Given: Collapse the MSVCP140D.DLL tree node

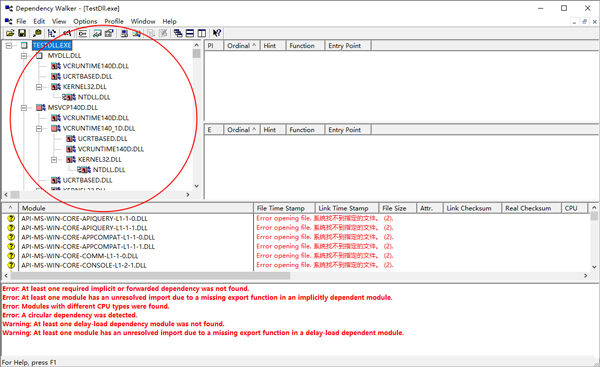Looking at the screenshot, I should click(x=24, y=108).
